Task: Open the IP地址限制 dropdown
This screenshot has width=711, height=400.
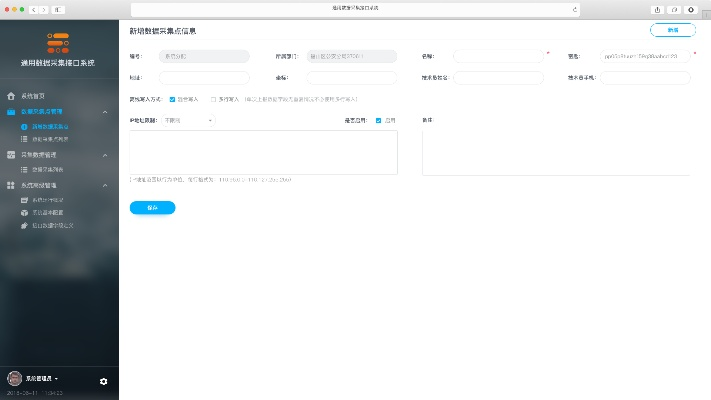Action: pos(187,120)
